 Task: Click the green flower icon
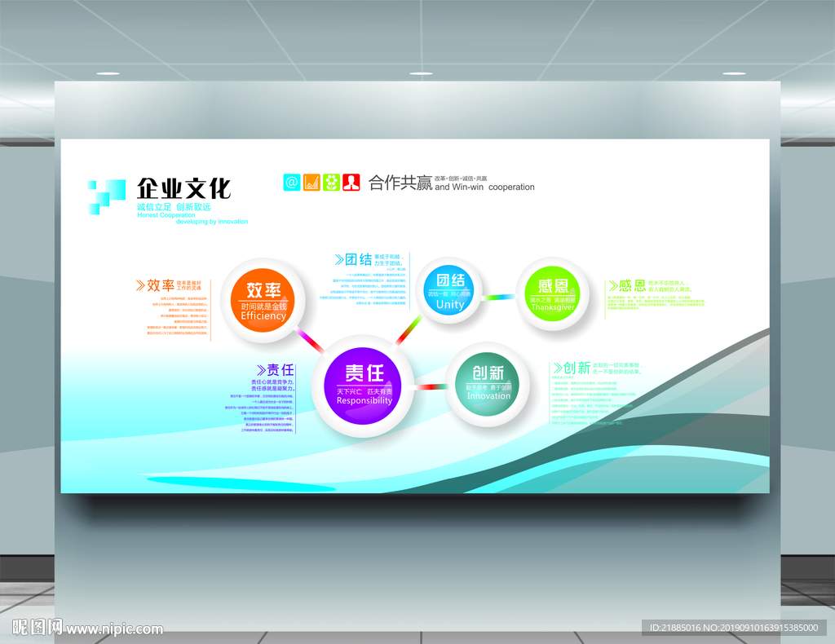(x=331, y=183)
